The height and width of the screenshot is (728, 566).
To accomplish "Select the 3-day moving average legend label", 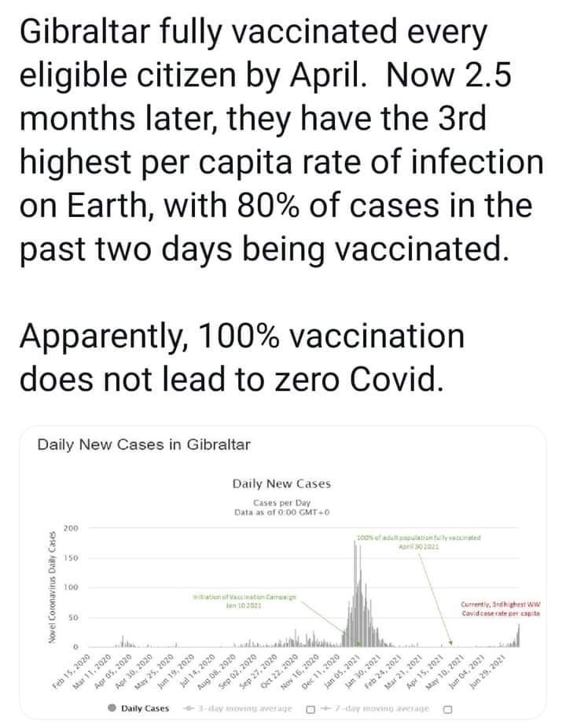I will pyautogui.click(x=244, y=708).
